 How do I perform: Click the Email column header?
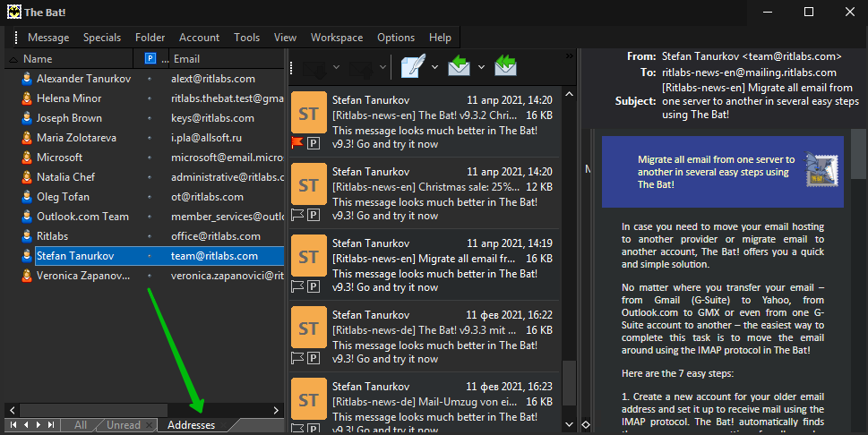[227, 59]
